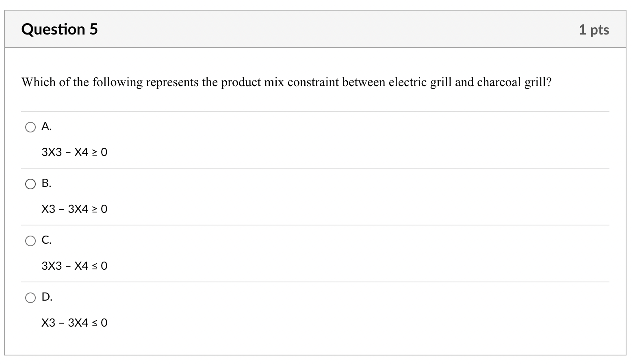Screen dimensions: 633x364
Task: Click the 'Question 5' heading
Action: [59, 29]
